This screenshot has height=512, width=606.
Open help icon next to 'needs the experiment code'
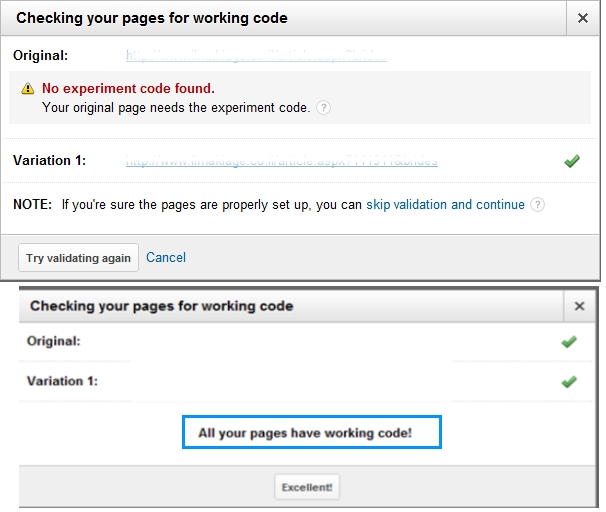point(323,108)
